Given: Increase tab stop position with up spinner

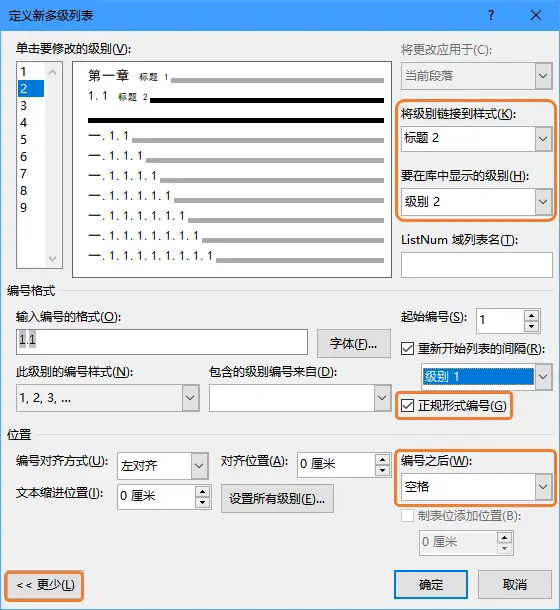Looking at the screenshot, I should tap(505, 537).
